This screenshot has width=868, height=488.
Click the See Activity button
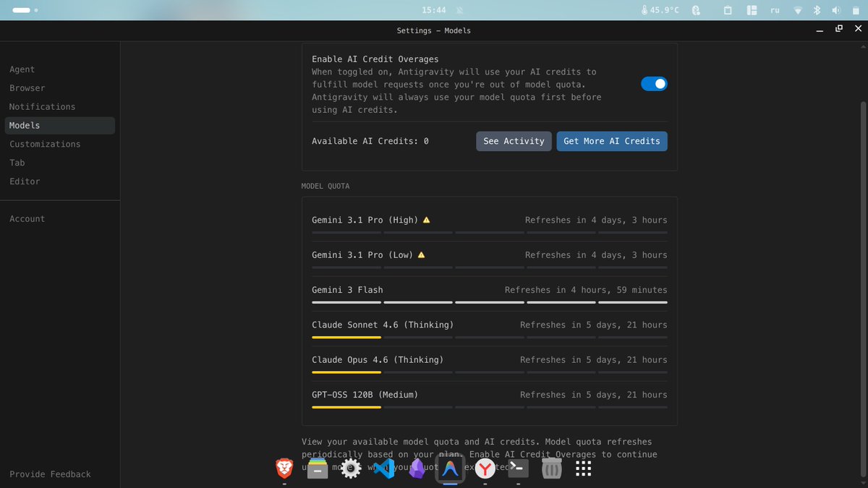coord(514,141)
